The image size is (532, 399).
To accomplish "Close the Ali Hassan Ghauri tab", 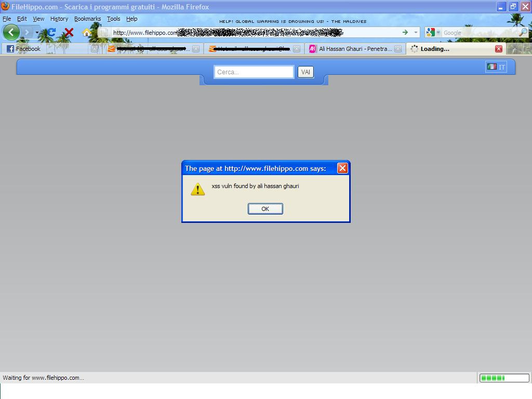I will click(x=398, y=49).
